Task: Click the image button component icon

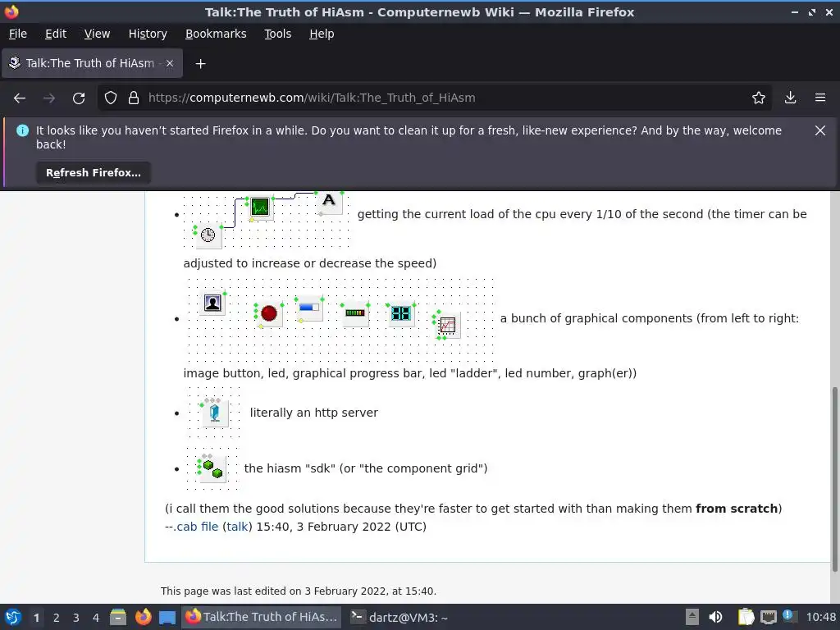Action: (x=212, y=304)
